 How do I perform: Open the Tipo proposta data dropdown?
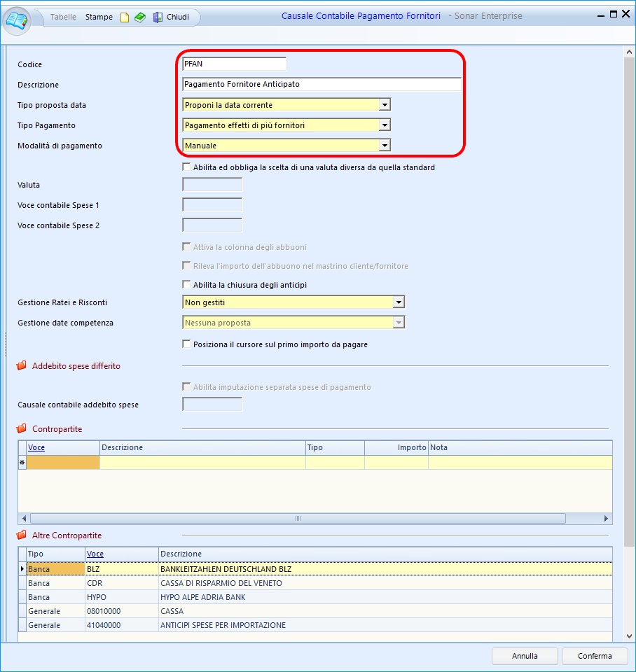[x=384, y=105]
